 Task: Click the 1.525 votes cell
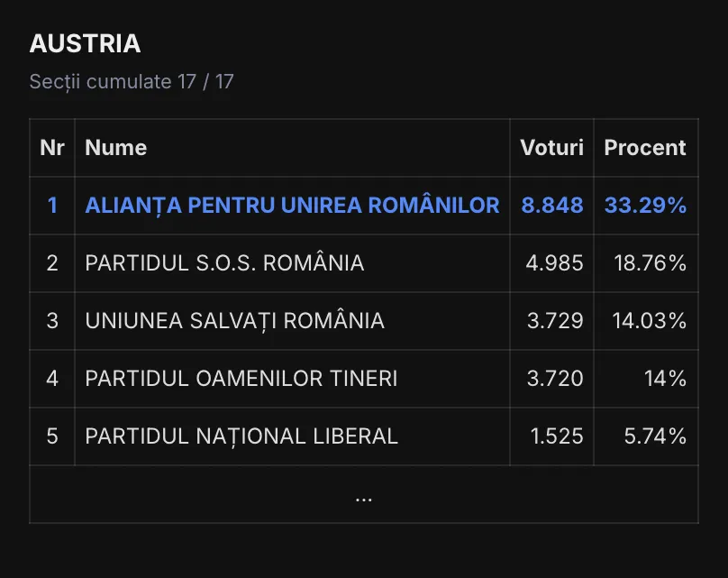pos(557,436)
